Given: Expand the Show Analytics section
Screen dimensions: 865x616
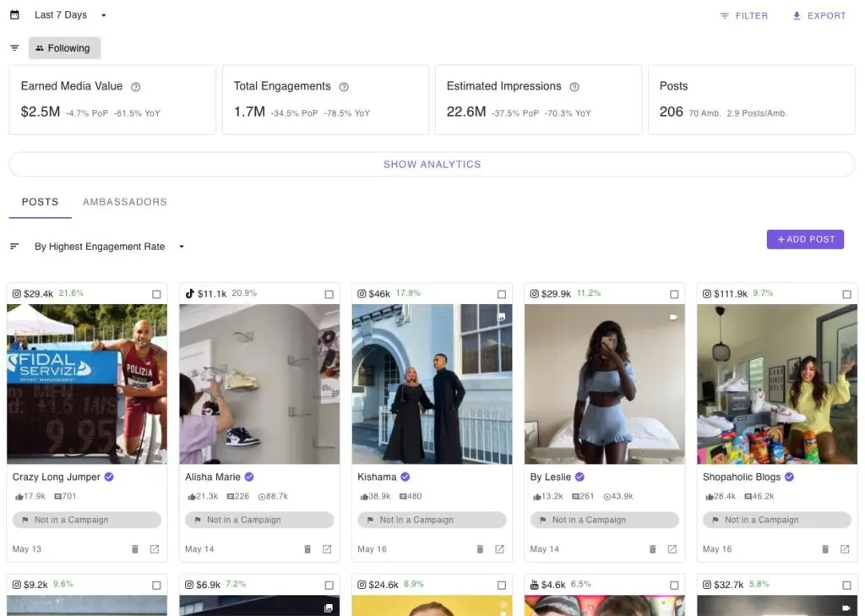Looking at the screenshot, I should pos(432,165).
